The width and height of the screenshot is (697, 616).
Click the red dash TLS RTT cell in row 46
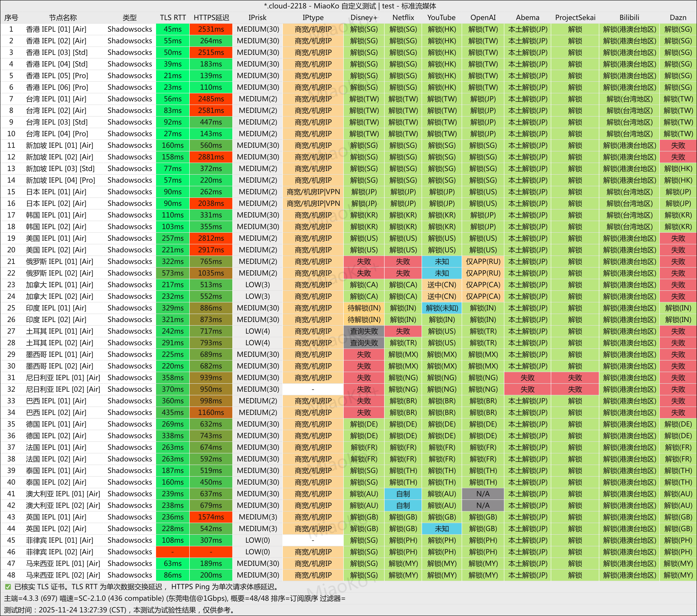[173, 552]
